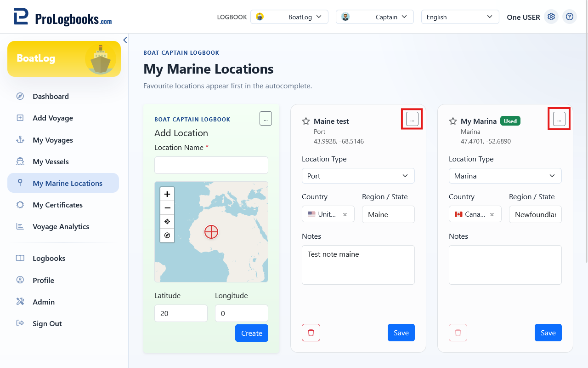The width and height of the screenshot is (588, 368).
Task: Edit the Maine region field
Action: coord(388,214)
